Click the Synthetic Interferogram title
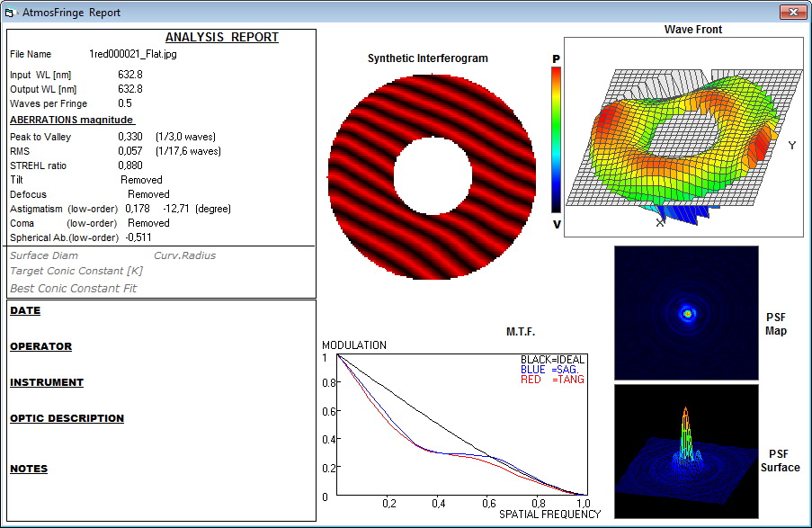Screen dimensions: 812x528 pos(428,58)
